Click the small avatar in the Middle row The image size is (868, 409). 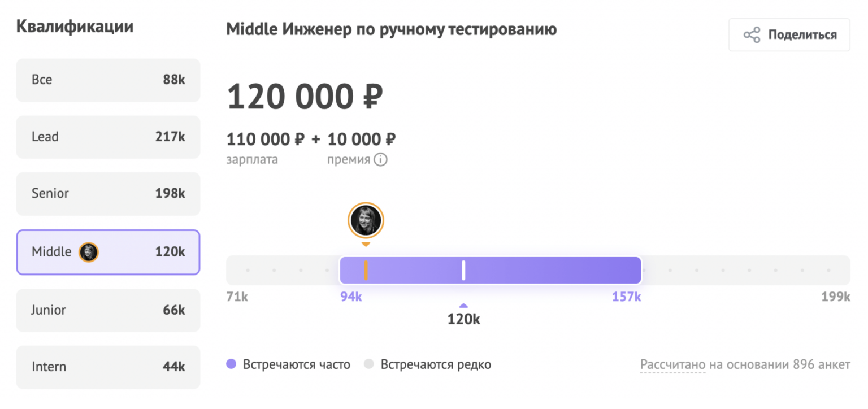[89, 252]
